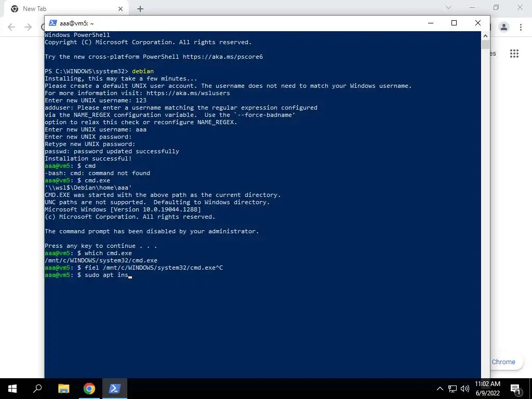Click the Chrome icon on the New Tab tab
The height and width of the screenshot is (399, 532).
[x=15, y=9]
